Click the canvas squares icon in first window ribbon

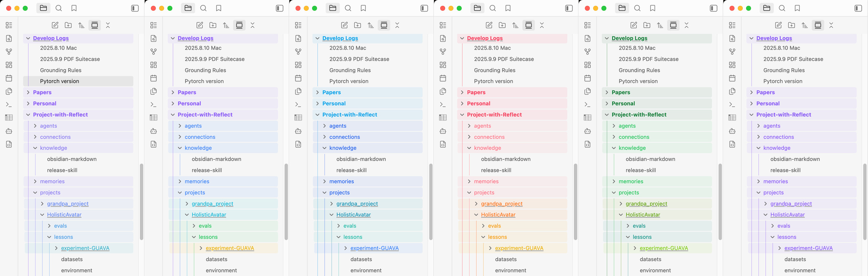point(9,65)
